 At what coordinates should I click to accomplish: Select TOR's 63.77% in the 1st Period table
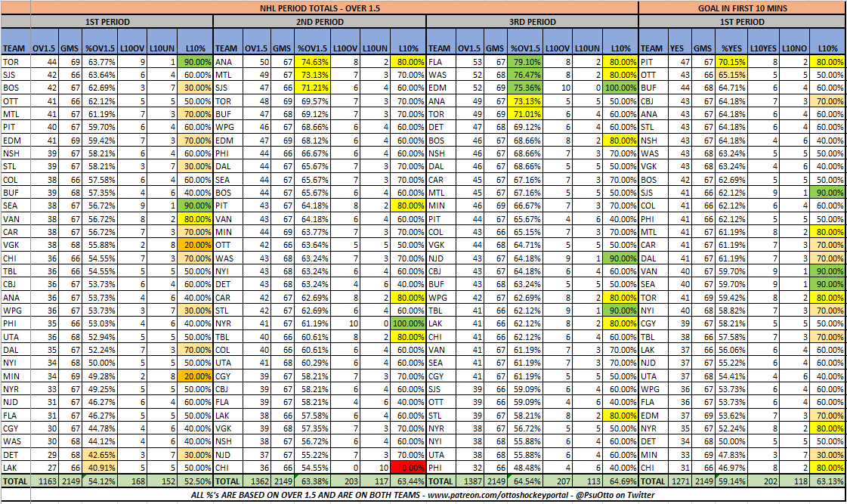(x=100, y=62)
